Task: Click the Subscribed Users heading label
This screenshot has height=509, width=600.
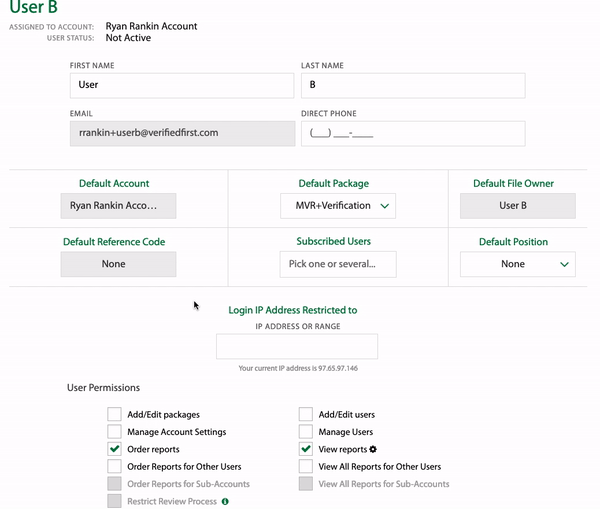Action: (x=334, y=241)
